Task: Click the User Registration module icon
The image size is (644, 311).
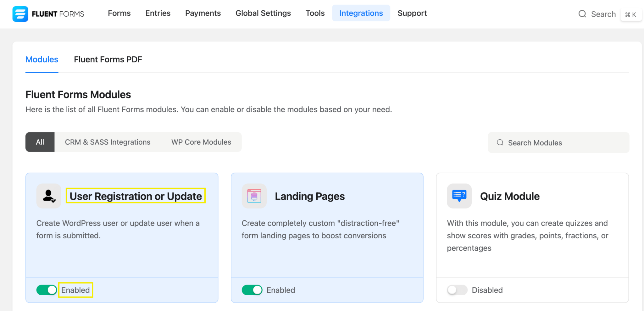Action: coord(49,196)
